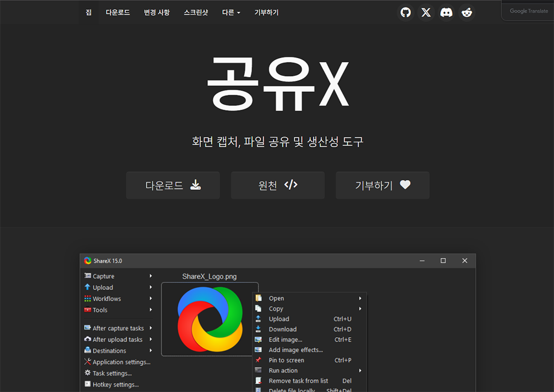Open the 스크린샷 nav link

196,12
